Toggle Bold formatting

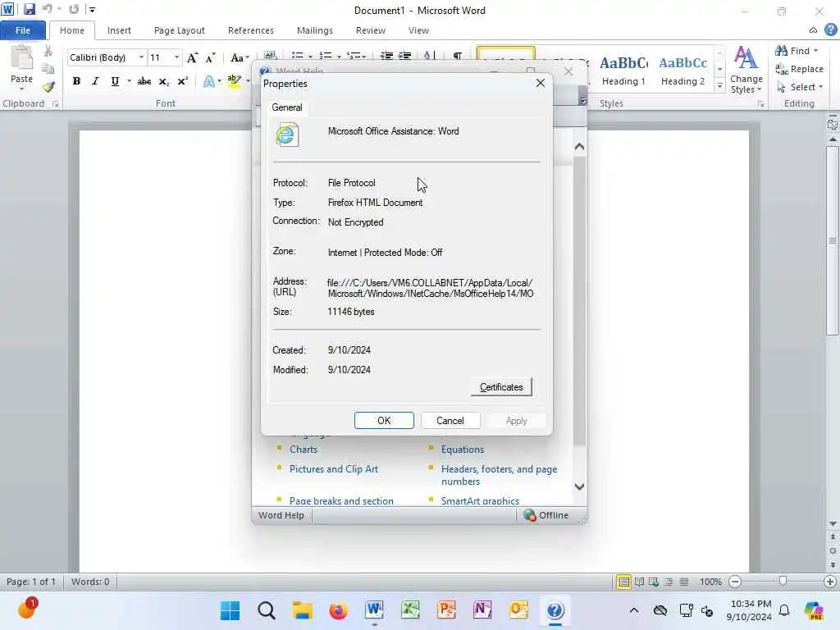click(76, 81)
